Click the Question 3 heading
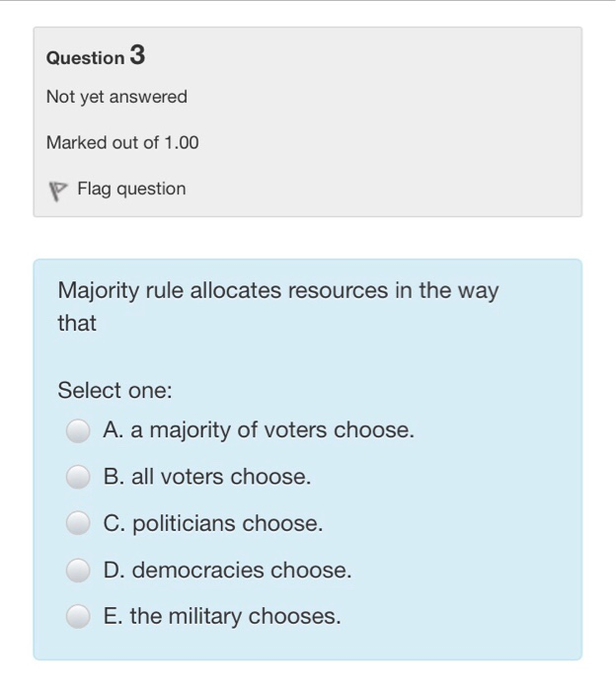Image resolution: width=616 pixels, height=691 pixels. coord(96,56)
